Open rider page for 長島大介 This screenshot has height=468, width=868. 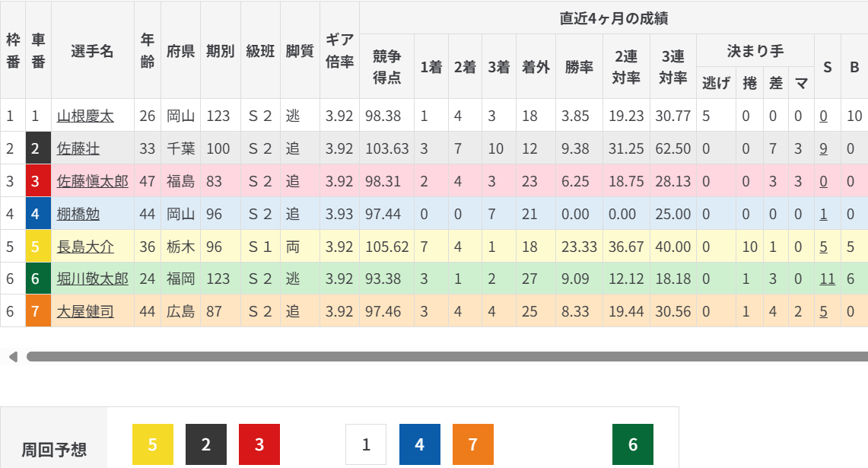(85, 247)
